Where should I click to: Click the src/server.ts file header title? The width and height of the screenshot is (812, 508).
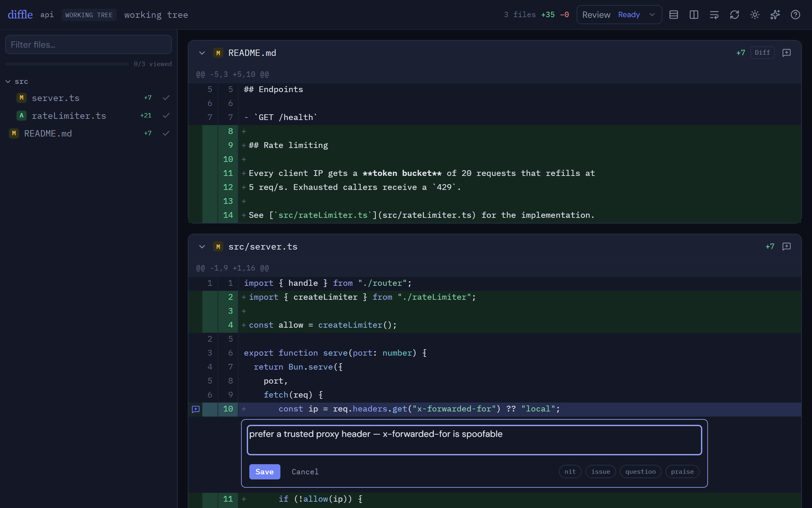pos(263,247)
